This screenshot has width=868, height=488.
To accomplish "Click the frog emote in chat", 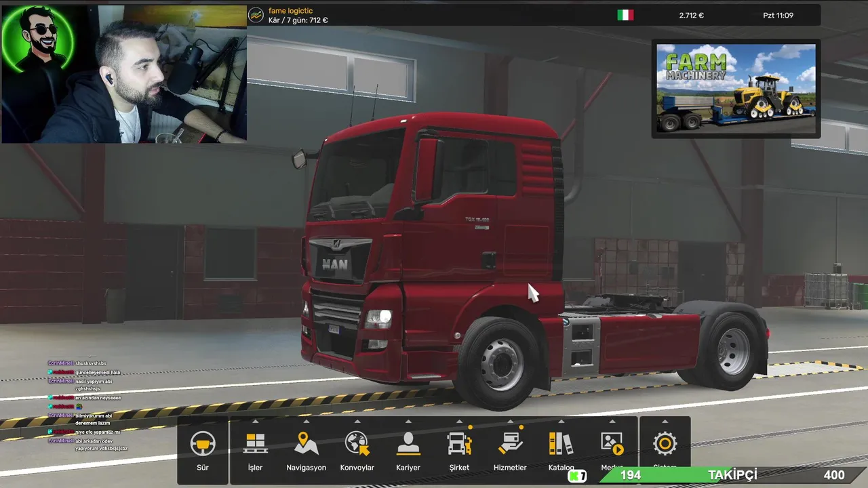I will [x=79, y=406].
